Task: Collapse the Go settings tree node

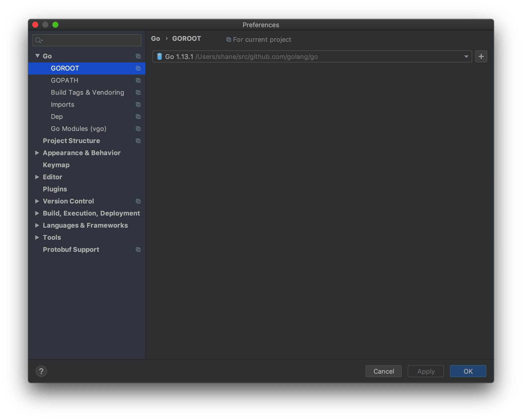Action: click(x=38, y=56)
